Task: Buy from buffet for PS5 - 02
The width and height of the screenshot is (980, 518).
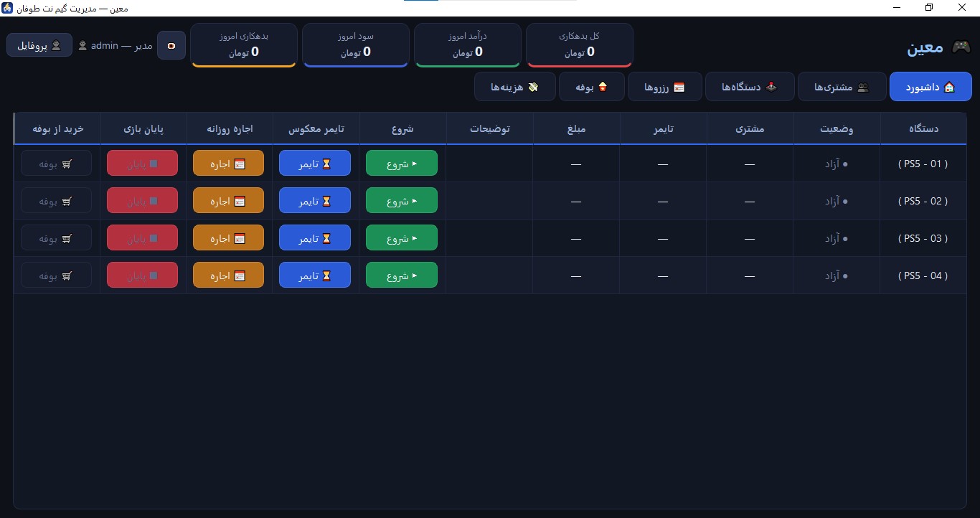Action: pyautogui.click(x=57, y=200)
